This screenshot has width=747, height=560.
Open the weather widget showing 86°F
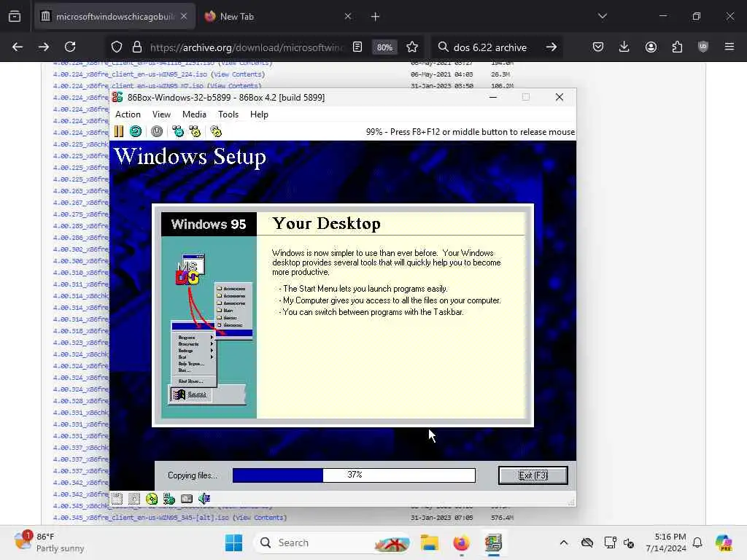tap(49, 542)
